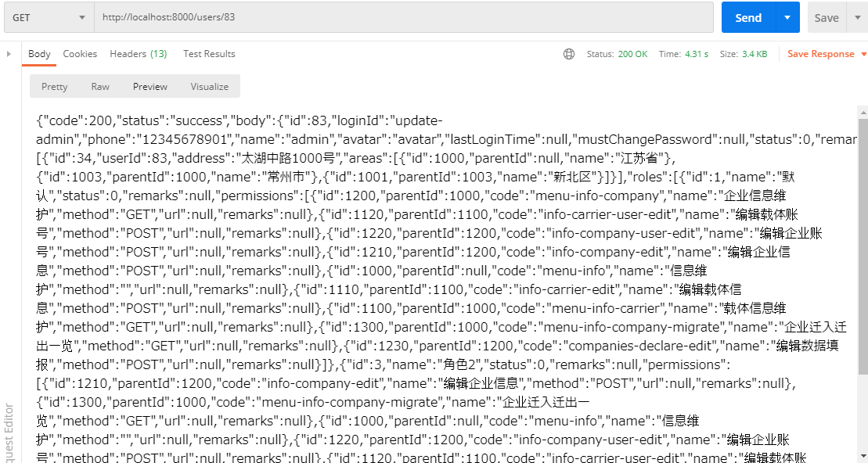
Task: Open the GET method dropdown
Action: (47, 17)
